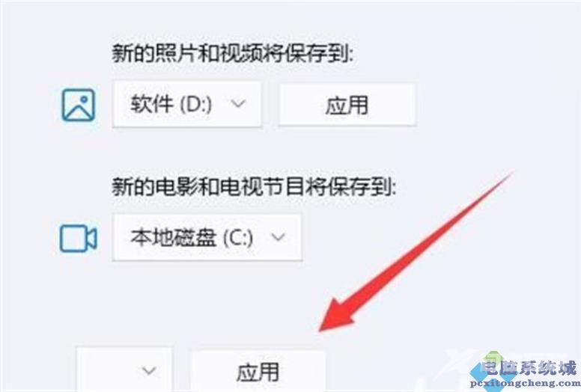The height and width of the screenshot is (392, 581).
Task: Expand the partially visible bottom drive dropdown
Action: [x=124, y=369]
